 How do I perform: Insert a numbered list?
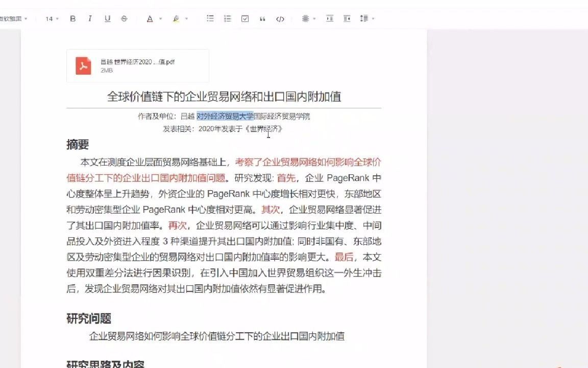pos(228,18)
